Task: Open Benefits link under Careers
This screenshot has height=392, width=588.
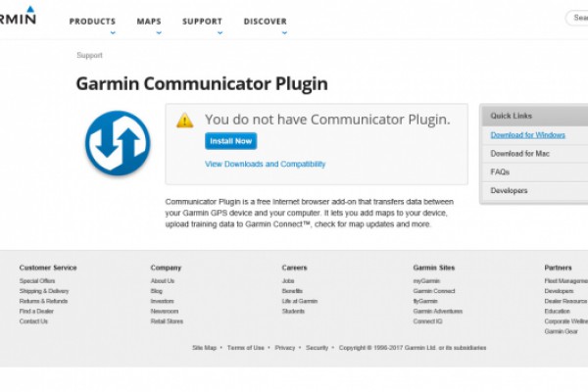Action: 292,291
